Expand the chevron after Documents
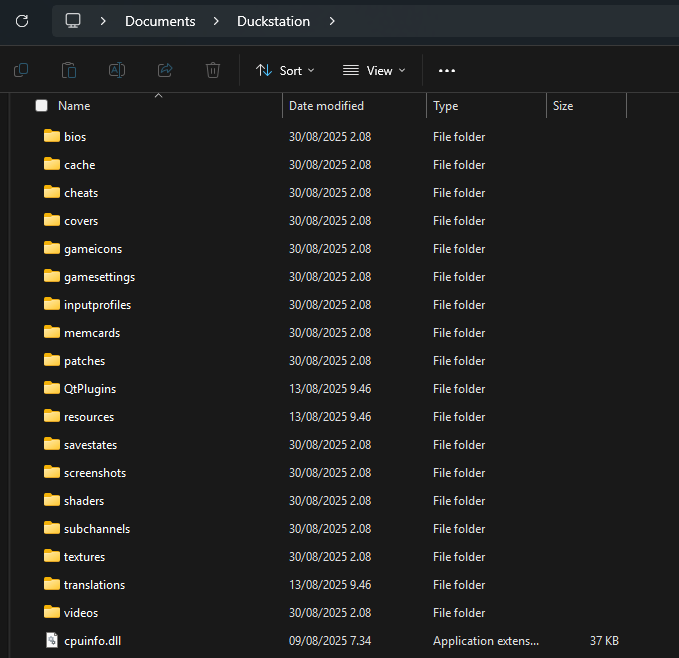Image resolution: width=679 pixels, height=658 pixels. (216, 21)
